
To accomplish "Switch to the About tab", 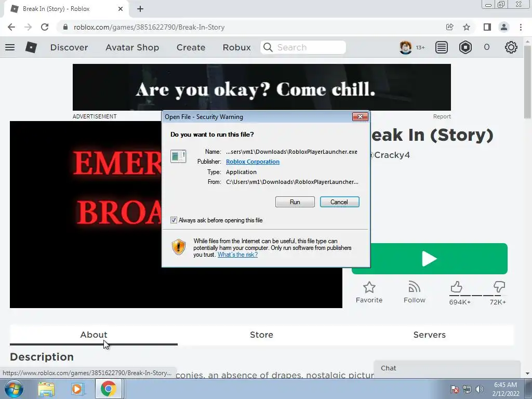I will click(94, 335).
